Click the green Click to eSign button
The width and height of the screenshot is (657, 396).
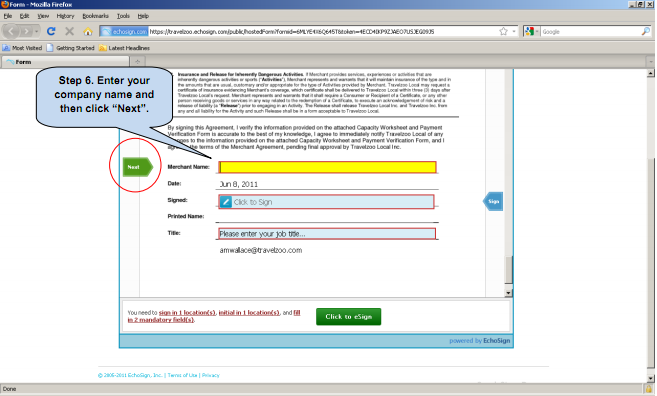click(349, 317)
